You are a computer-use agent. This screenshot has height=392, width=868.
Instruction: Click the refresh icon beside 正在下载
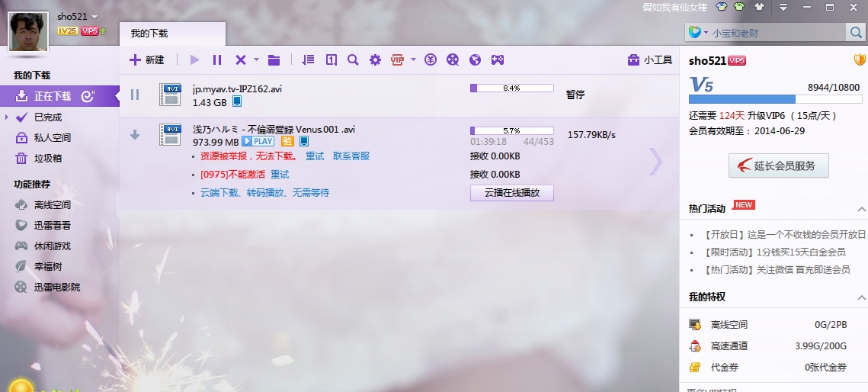click(88, 96)
